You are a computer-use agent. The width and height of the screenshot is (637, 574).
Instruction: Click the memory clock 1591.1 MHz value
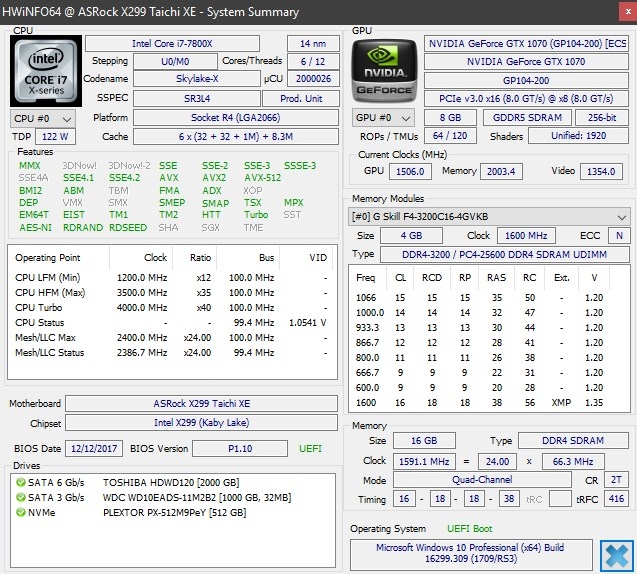424,461
